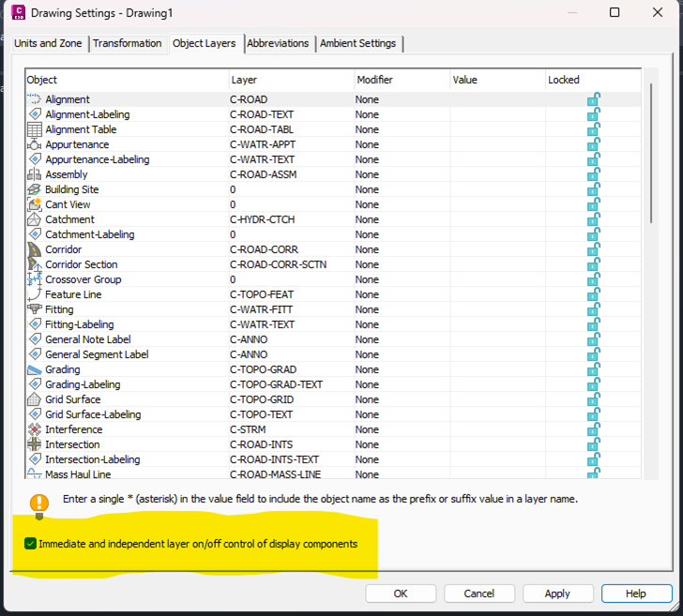Toggle the lock for the Feature Line row

click(593, 294)
